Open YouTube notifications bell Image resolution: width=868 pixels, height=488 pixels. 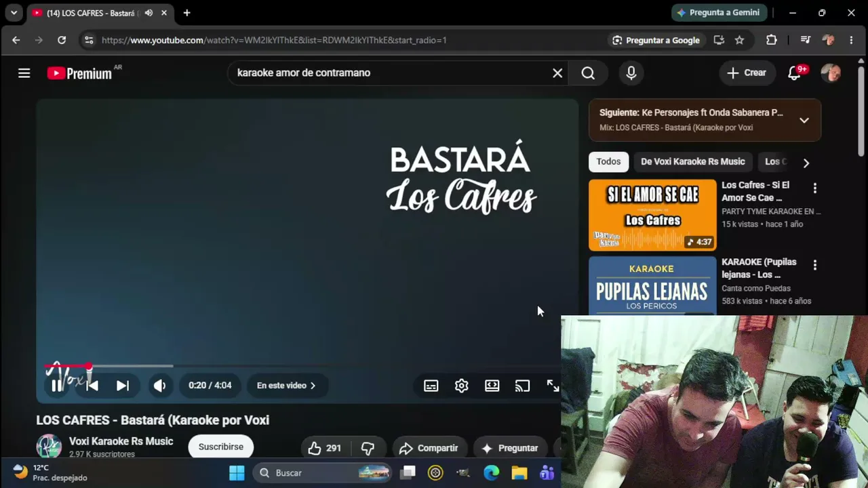coord(795,73)
